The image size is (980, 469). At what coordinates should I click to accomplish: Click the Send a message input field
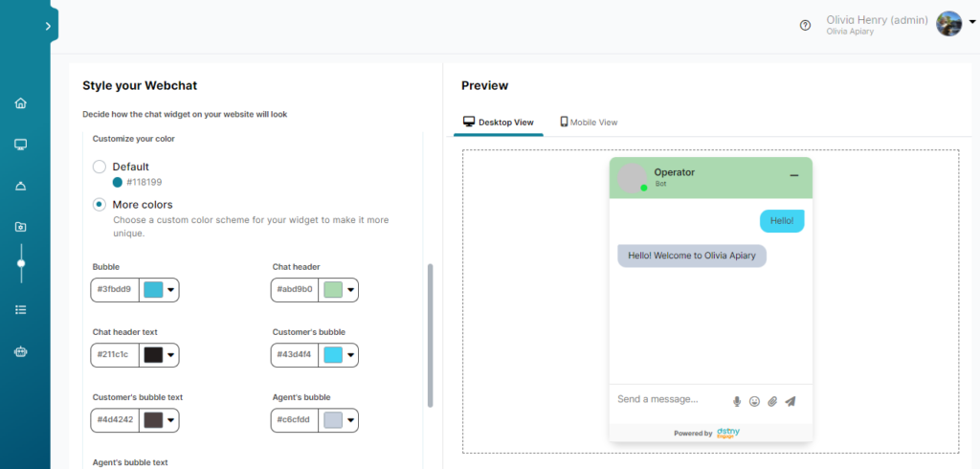[x=658, y=399]
